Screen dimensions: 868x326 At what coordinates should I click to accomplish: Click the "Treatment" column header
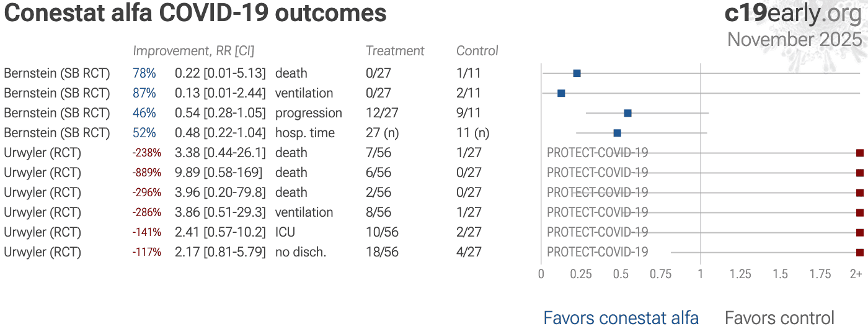click(x=395, y=51)
